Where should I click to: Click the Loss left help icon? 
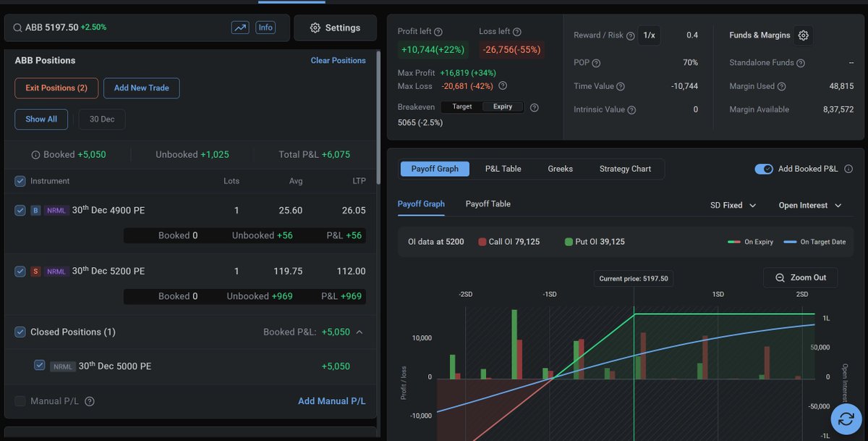point(517,32)
